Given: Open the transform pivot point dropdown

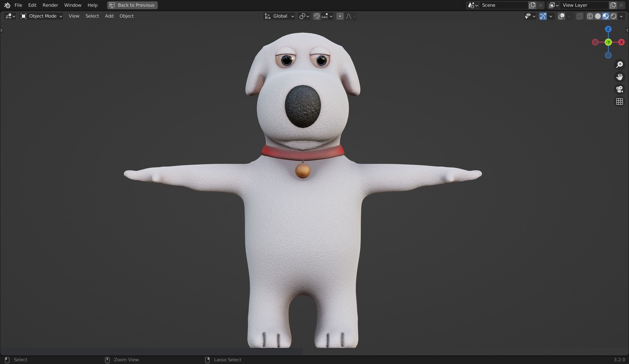Looking at the screenshot, I should click(x=304, y=16).
